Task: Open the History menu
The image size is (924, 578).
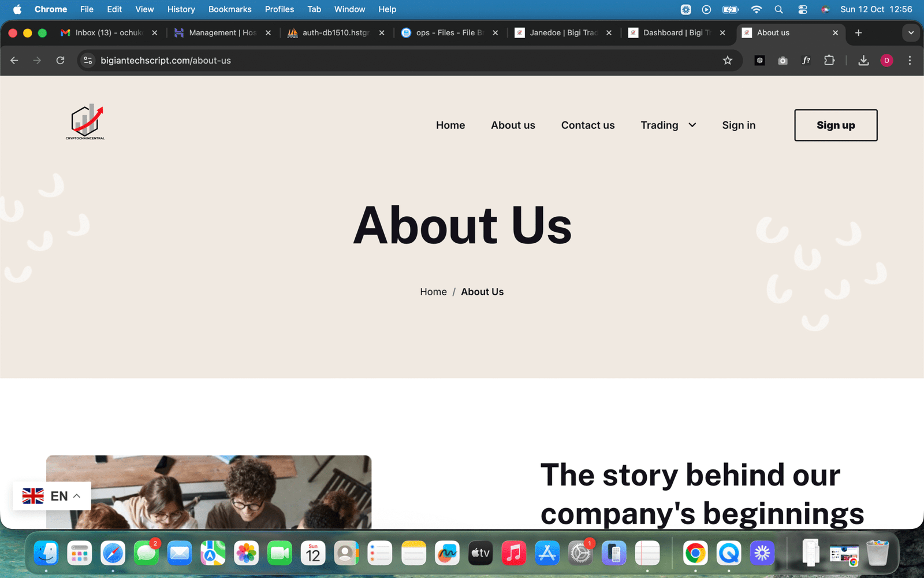Action: click(181, 9)
